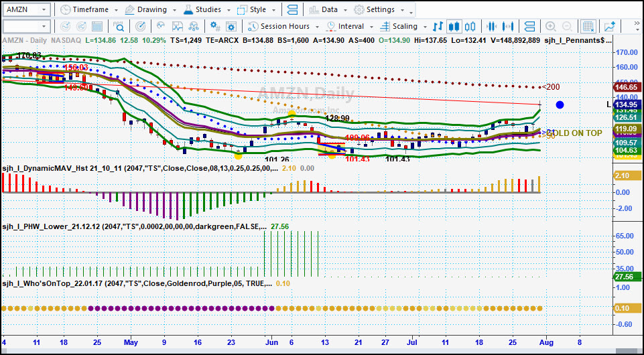Viewport: 644px width, 355px height.
Task: Click the 126.51 teal price label
Action: pos(627,117)
